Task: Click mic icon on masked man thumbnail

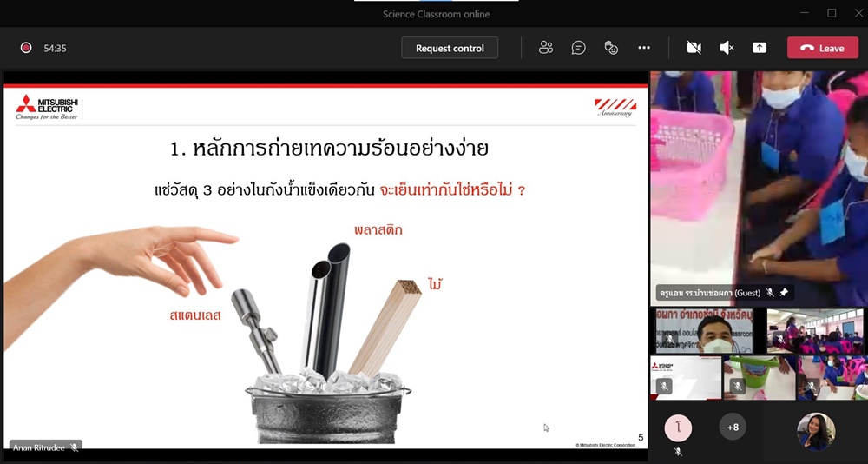Action: coord(669,339)
